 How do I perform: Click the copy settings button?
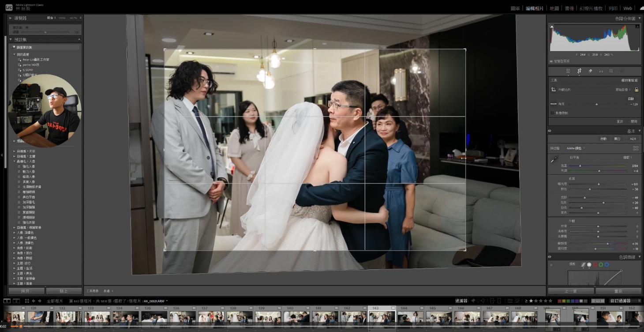tap(26, 291)
